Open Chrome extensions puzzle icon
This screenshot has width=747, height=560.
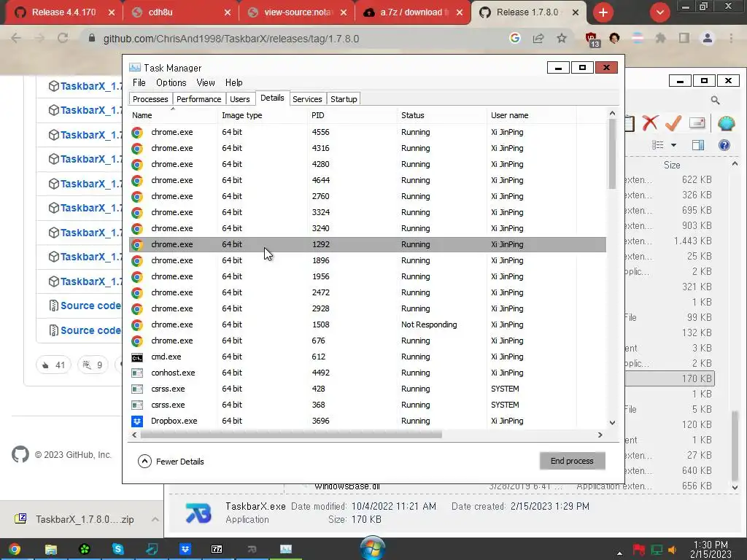tap(660, 38)
